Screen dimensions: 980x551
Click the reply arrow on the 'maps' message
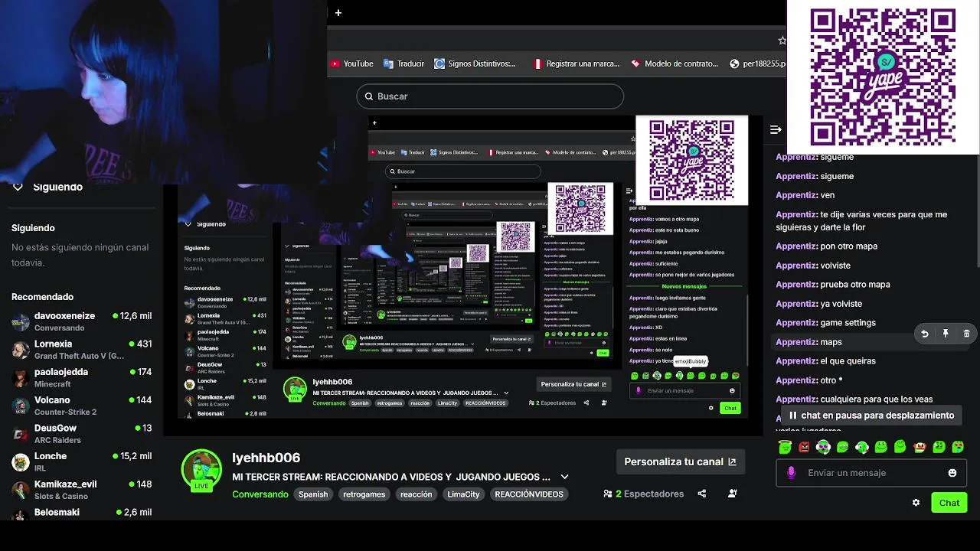coord(925,334)
